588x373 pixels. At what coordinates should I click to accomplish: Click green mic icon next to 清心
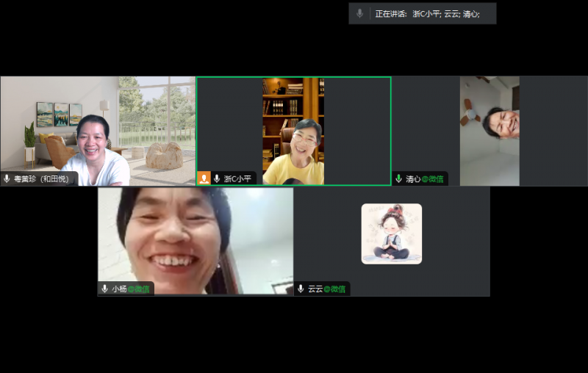click(x=399, y=178)
